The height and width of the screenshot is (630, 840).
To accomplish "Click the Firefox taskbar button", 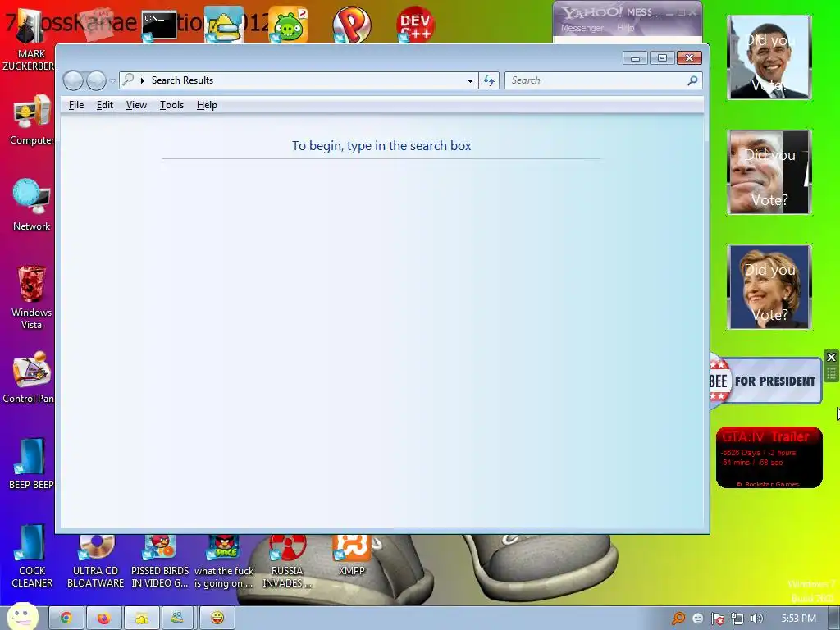I will (x=104, y=619).
